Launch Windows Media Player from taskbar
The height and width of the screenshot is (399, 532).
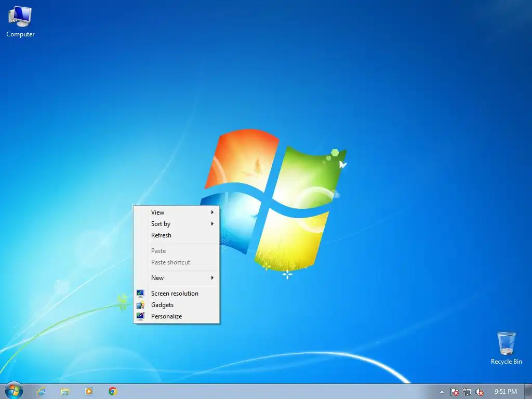click(x=88, y=391)
